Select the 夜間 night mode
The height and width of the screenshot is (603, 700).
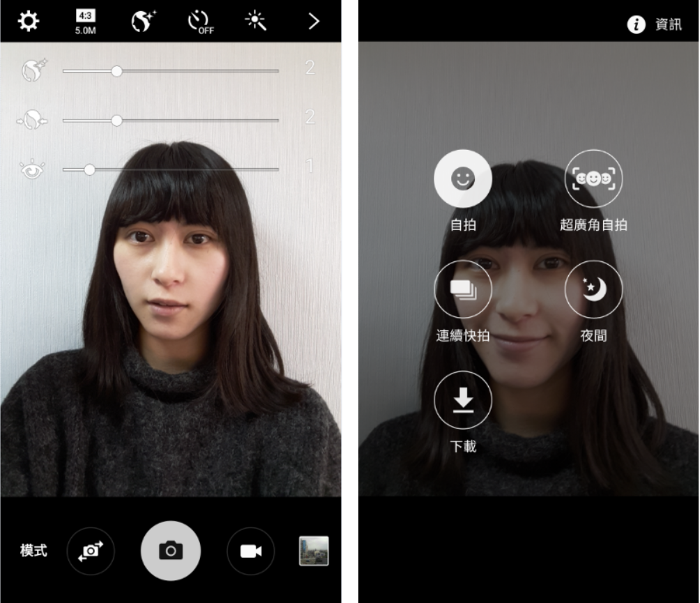594,289
